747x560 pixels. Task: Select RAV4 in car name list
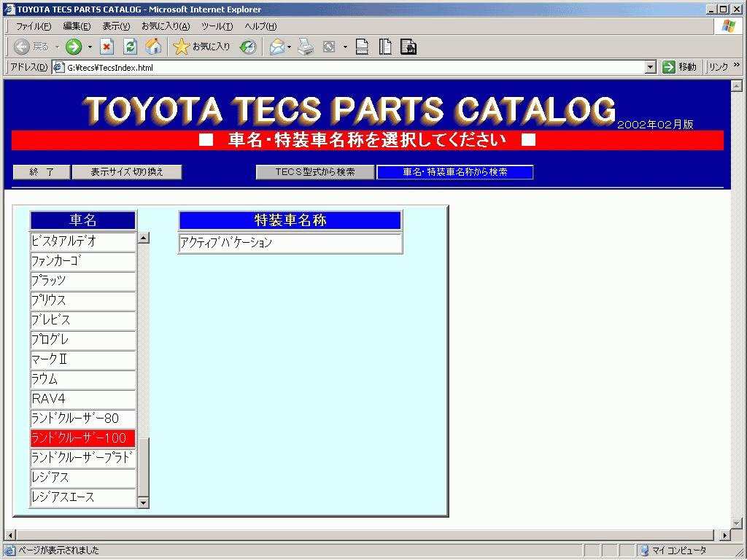pos(83,399)
